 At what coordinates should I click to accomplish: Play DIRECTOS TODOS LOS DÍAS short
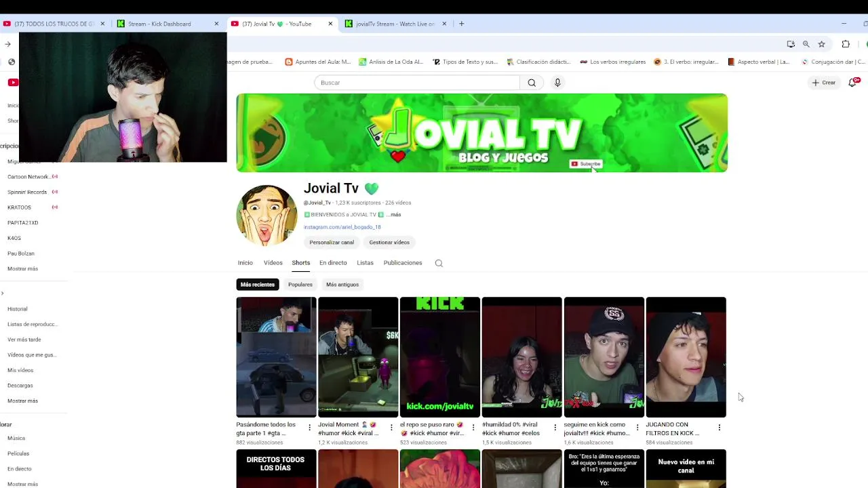pos(276,469)
